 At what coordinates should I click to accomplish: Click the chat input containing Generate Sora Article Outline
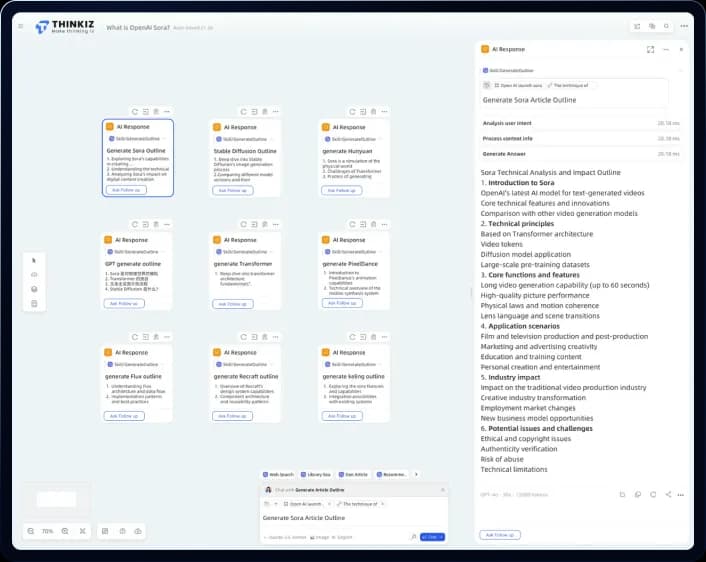tap(353, 518)
